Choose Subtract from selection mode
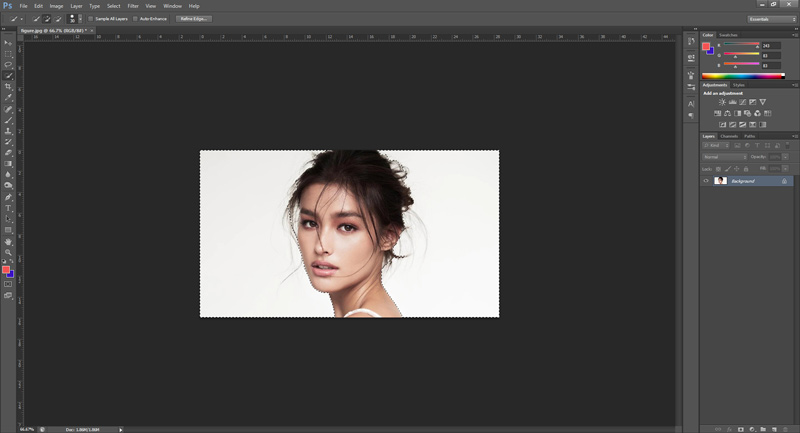Viewport: 800px width, 433px height. pyautogui.click(x=58, y=19)
